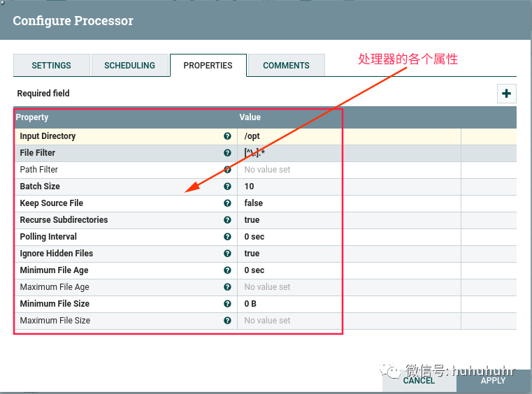Change Recurse Subdirectories value true
Image resolution: width=532 pixels, height=394 pixels.
coord(349,220)
